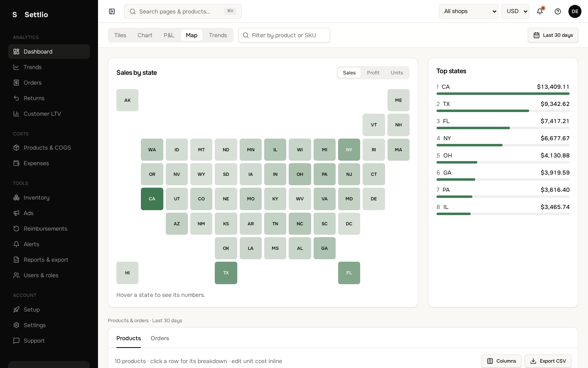The width and height of the screenshot is (588, 368).
Task: Click the Reports & export document icon
Action: pyautogui.click(x=16, y=260)
